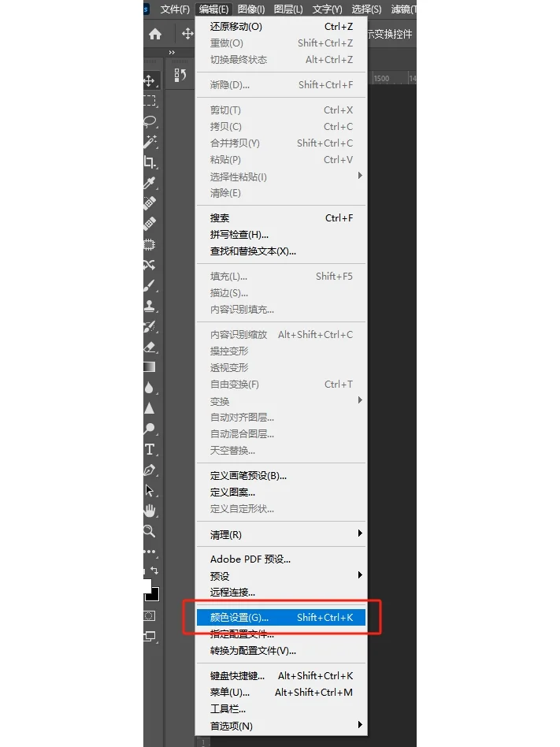Image resolution: width=560 pixels, height=747 pixels.
Task: Choose 定义图案... entry
Action: tap(281, 492)
